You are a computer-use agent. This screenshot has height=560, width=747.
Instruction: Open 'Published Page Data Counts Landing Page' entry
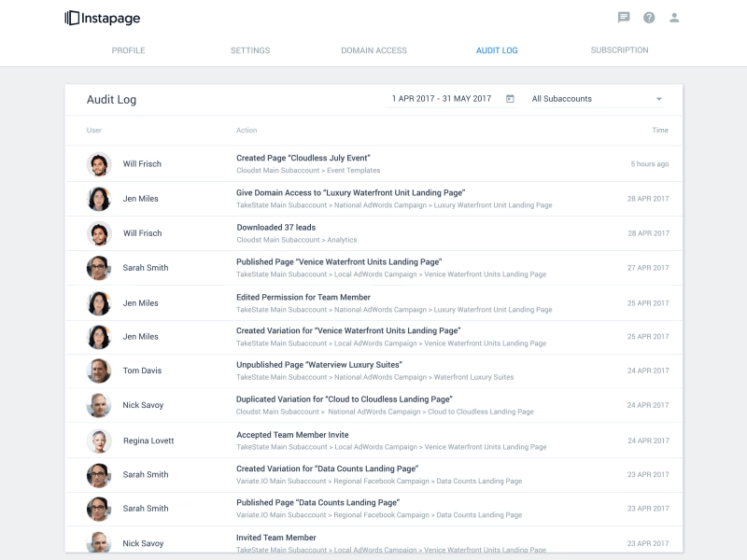[317, 502]
